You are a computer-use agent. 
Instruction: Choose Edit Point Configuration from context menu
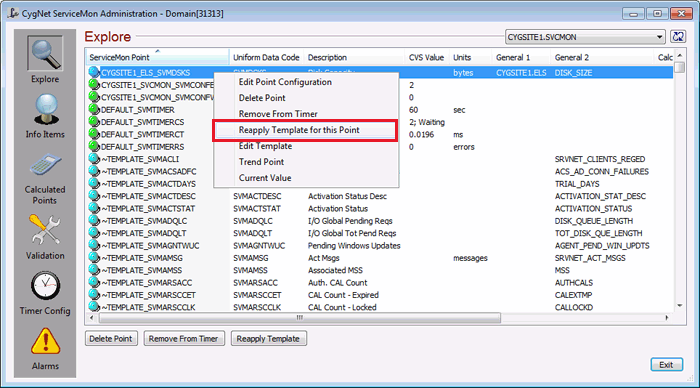pyautogui.click(x=306, y=82)
